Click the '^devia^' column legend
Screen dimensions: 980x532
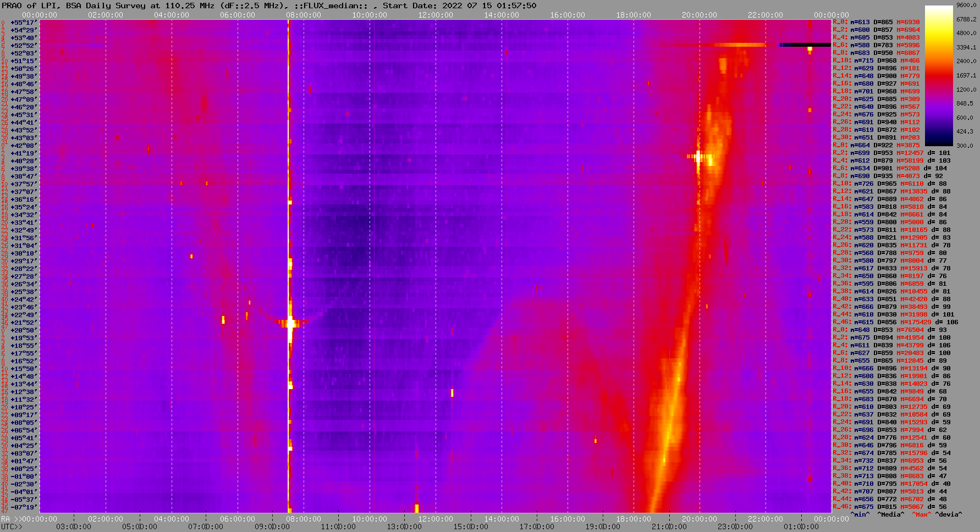949,514
